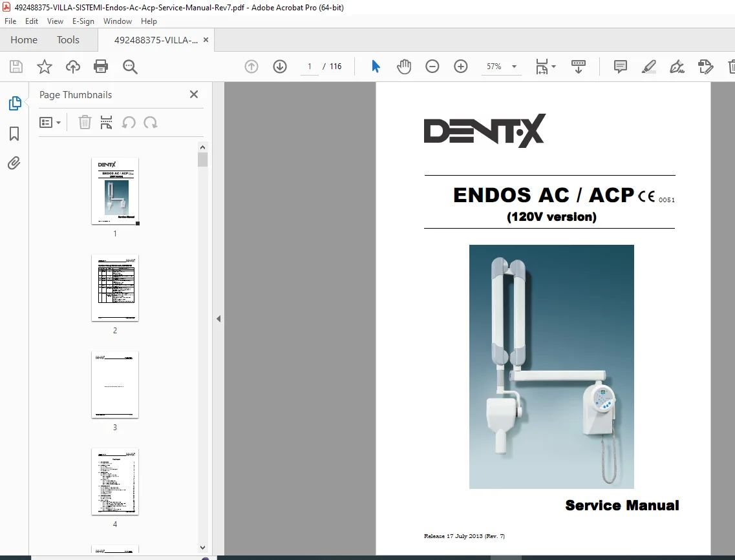The image size is (735, 560).
Task: Click the 57% zoom field
Action: 494,67
